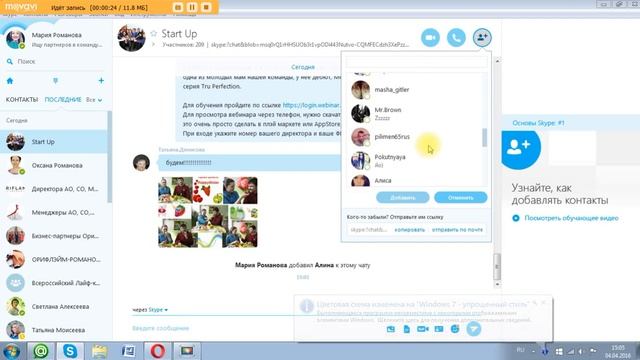Click the send message button
Viewport: 640px width, 360px height.
point(473,329)
